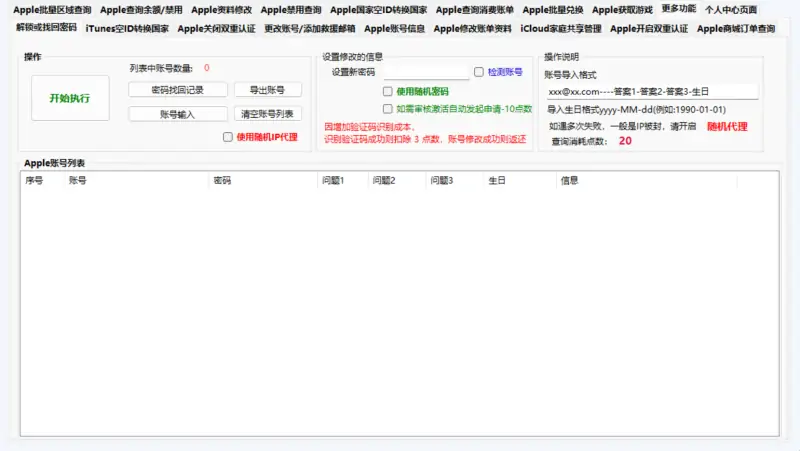Open the 个人中心页面 tab

tap(731, 9)
